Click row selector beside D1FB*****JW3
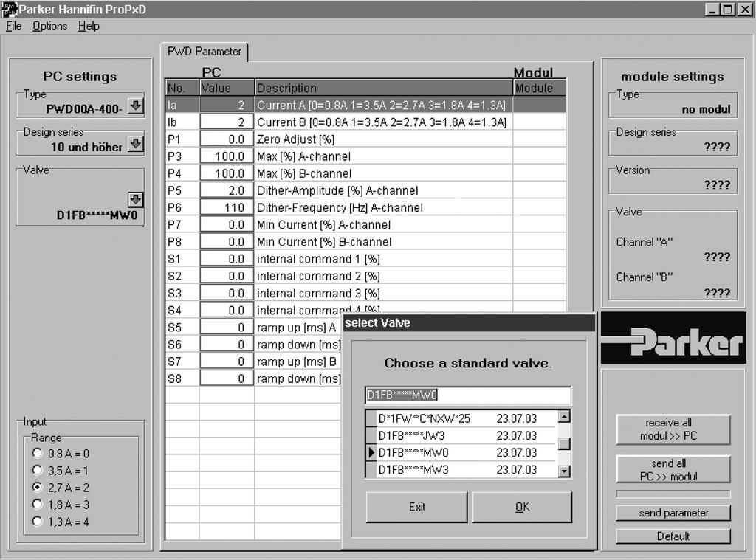The width and height of the screenshot is (756, 560). tap(371, 435)
